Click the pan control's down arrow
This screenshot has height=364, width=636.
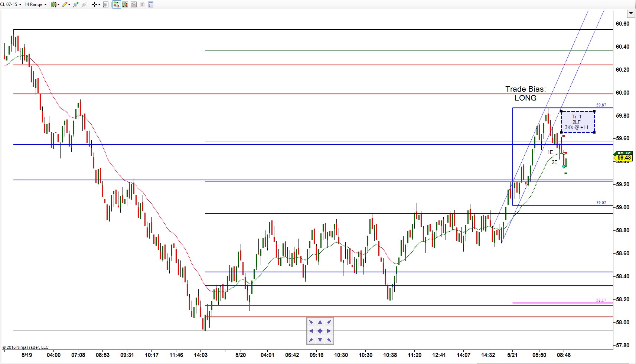320,340
